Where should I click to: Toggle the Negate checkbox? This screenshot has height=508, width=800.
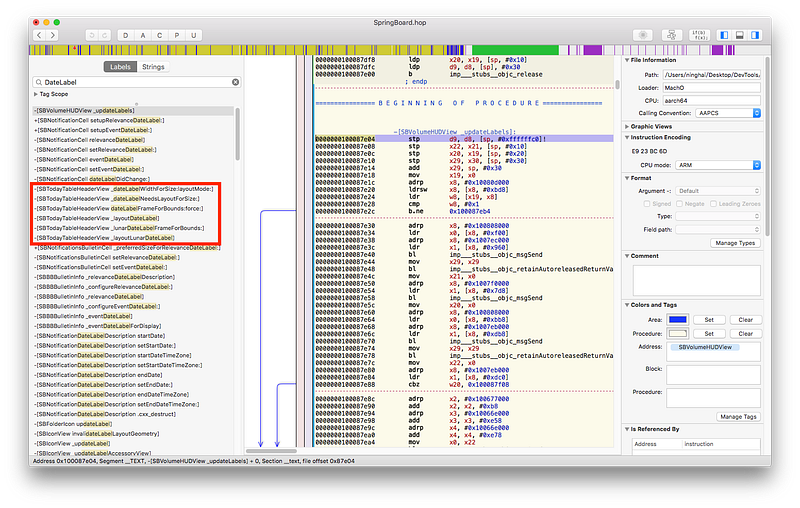click(679, 204)
